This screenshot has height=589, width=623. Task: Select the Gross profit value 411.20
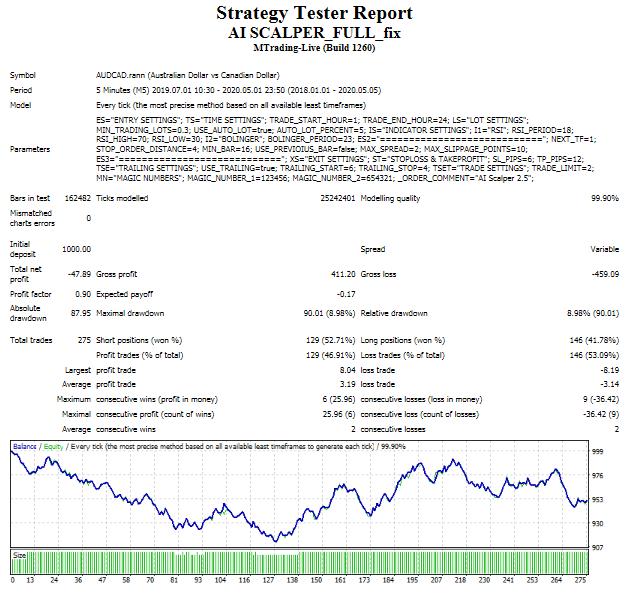coord(343,274)
